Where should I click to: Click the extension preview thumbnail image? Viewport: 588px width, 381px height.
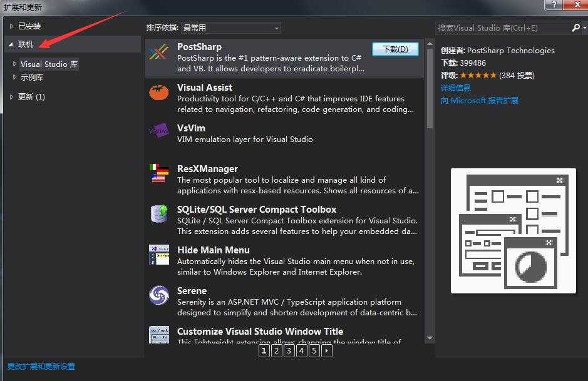(x=513, y=231)
